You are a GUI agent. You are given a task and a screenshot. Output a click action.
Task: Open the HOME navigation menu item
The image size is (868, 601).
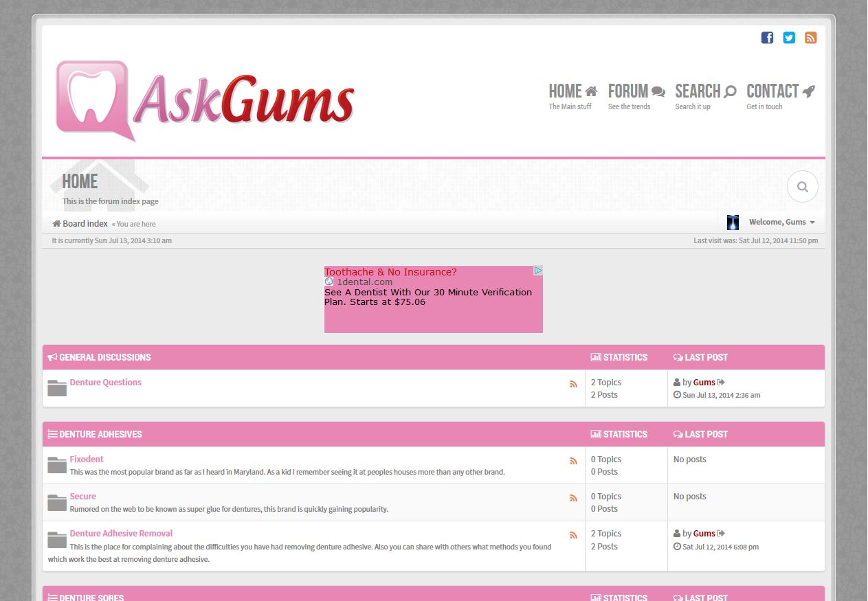[x=572, y=91]
